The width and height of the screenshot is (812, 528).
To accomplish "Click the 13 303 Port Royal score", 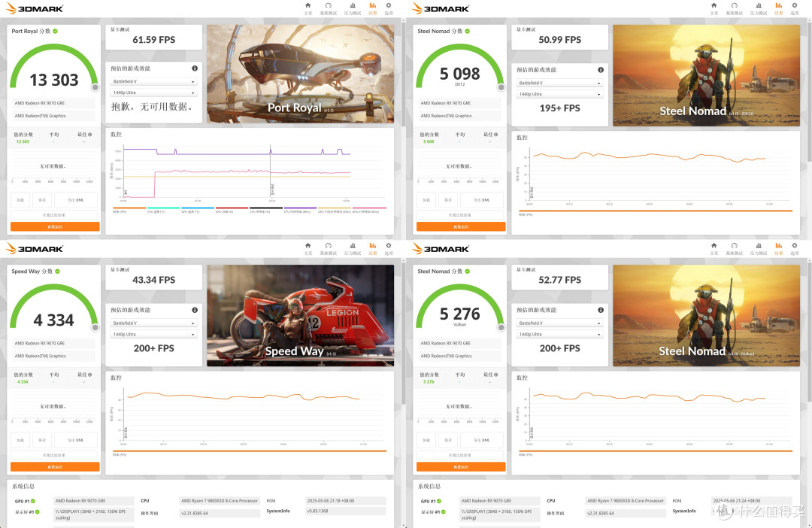I will (x=54, y=80).
